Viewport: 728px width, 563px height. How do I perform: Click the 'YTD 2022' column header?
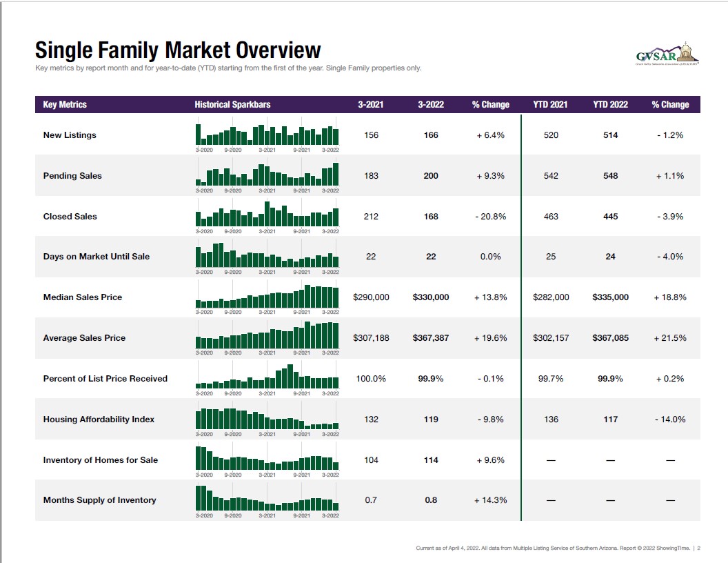(610, 104)
